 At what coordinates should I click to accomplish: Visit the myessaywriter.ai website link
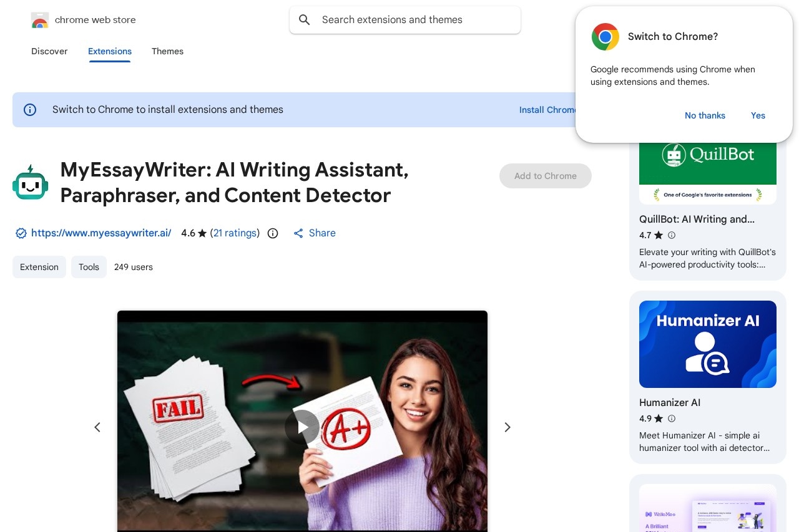tap(101, 233)
